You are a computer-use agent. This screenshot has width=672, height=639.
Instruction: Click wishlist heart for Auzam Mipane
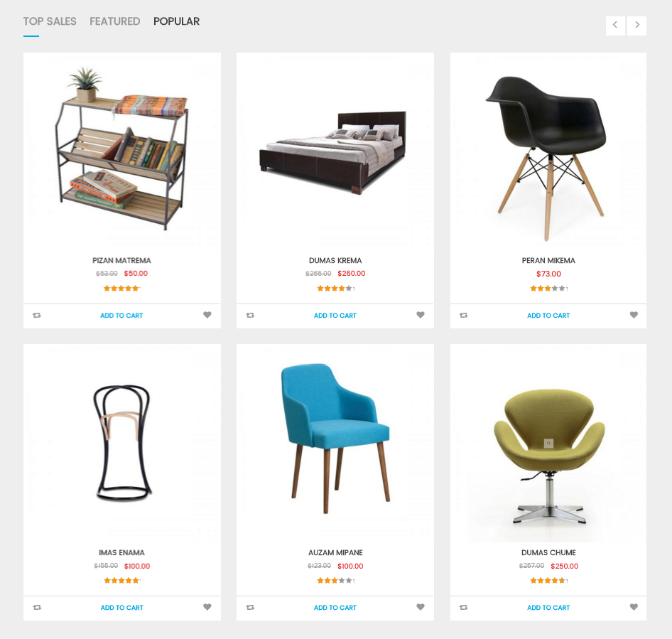click(x=421, y=607)
